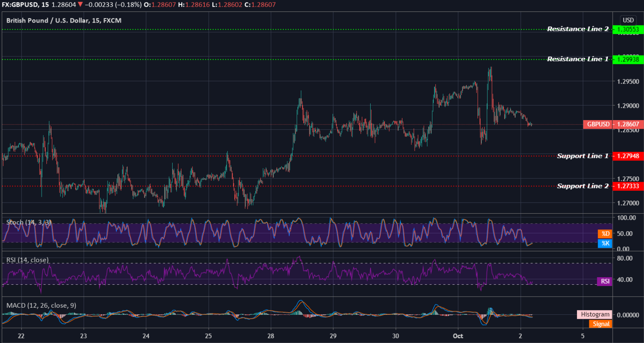Click the %K stochastic label
Viewport: 644px width, 343px height.
tap(605, 243)
